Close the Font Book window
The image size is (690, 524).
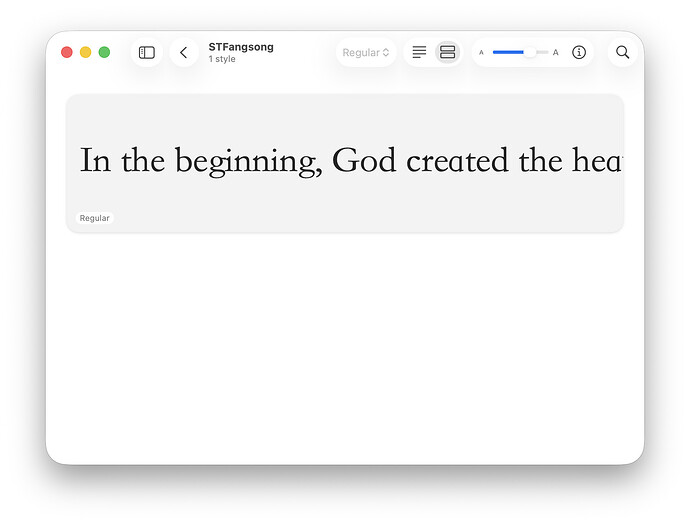pos(67,52)
